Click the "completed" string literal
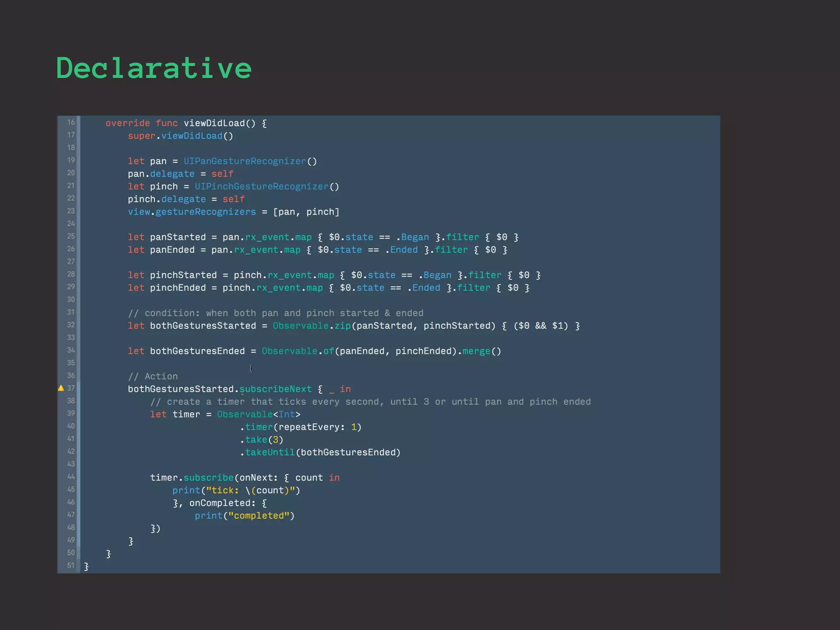The image size is (840, 630). [x=258, y=516]
